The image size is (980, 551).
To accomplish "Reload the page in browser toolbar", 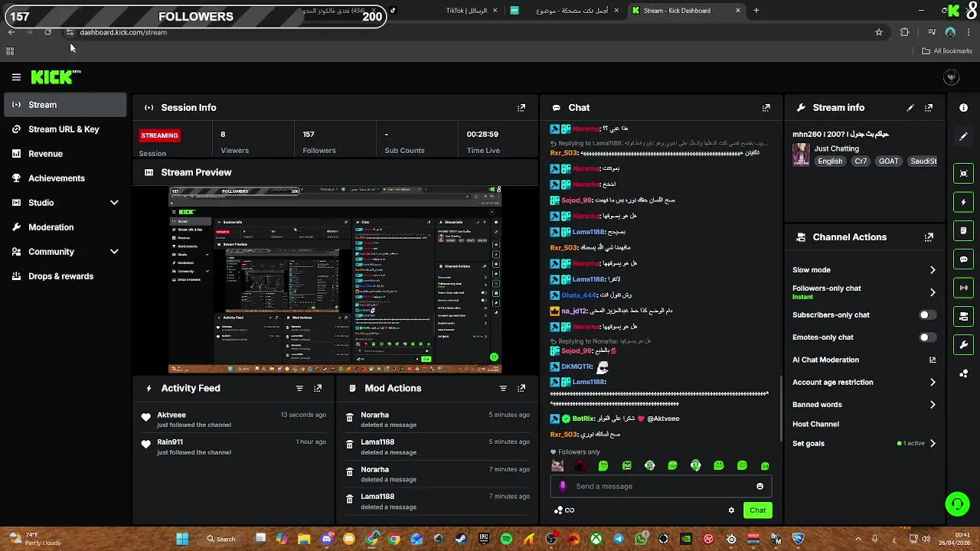I will click(x=47, y=32).
